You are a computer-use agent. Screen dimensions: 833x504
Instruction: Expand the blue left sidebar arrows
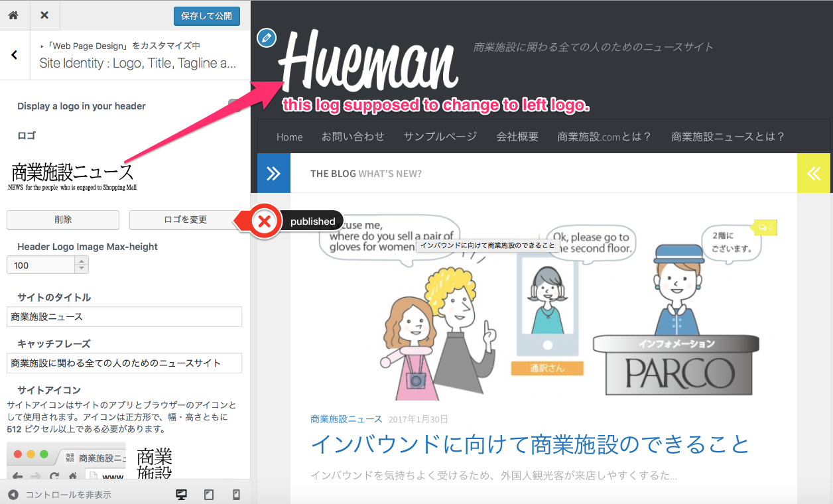[x=274, y=173]
